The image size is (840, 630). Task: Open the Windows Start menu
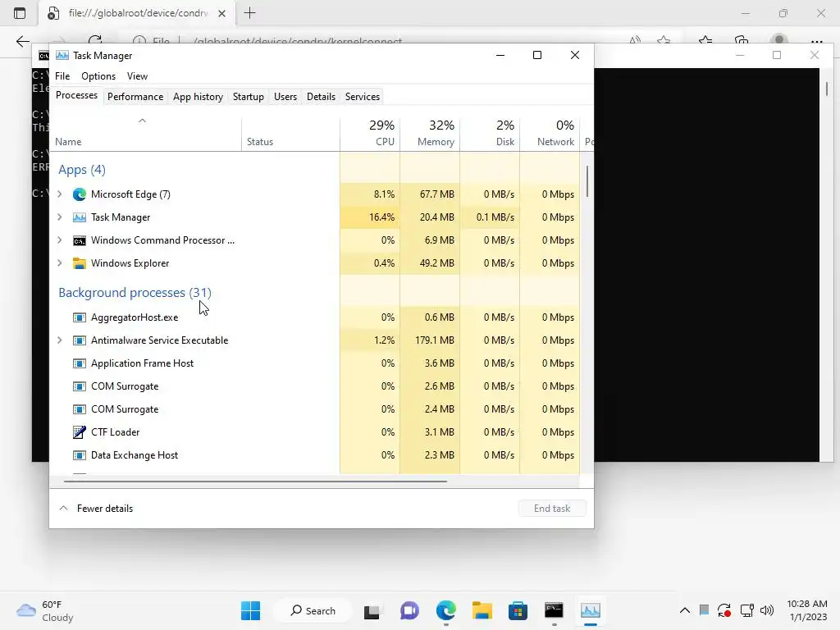point(251,610)
